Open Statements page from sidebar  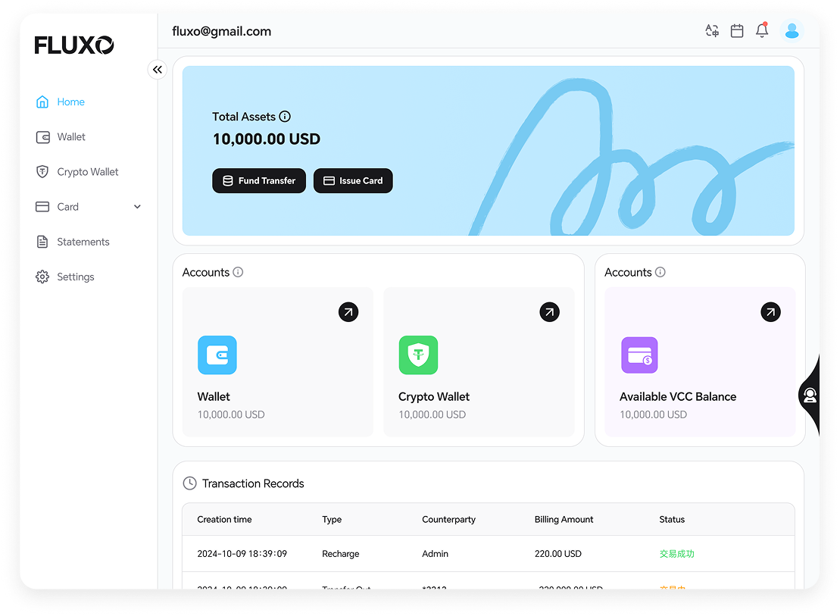(x=83, y=242)
